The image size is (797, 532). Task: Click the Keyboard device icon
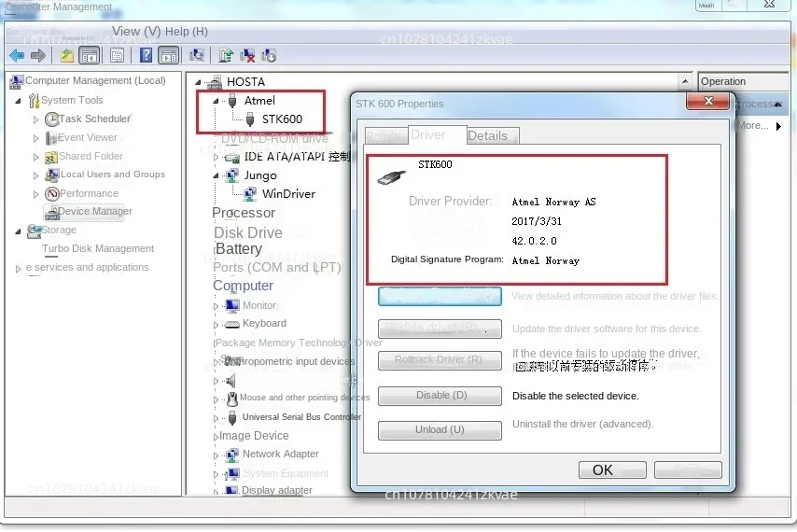pos(232,324)
